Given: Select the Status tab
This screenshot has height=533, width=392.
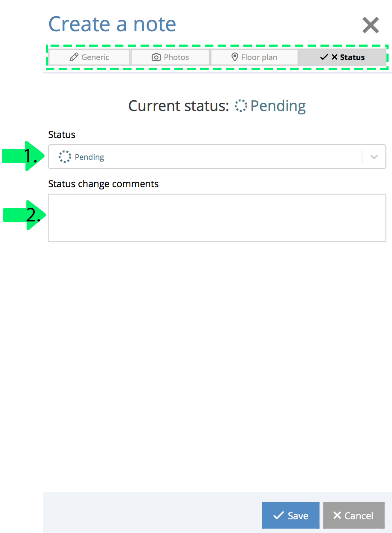Looking at the screenshot, I should [342, 57].
